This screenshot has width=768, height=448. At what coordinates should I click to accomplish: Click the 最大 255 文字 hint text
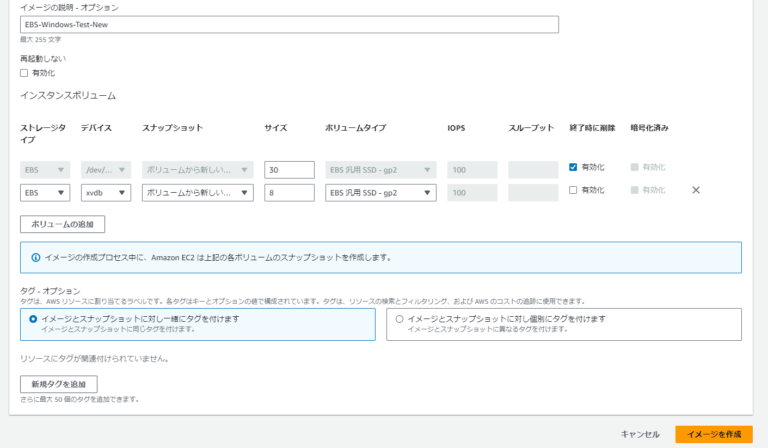(x=41, y=40)
